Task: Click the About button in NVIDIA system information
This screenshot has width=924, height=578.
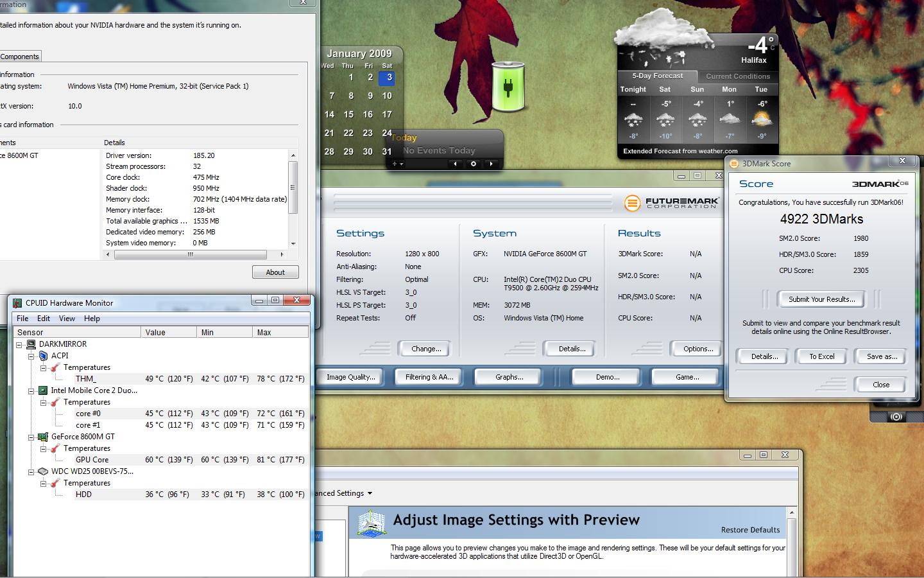Action: (275, 272)
